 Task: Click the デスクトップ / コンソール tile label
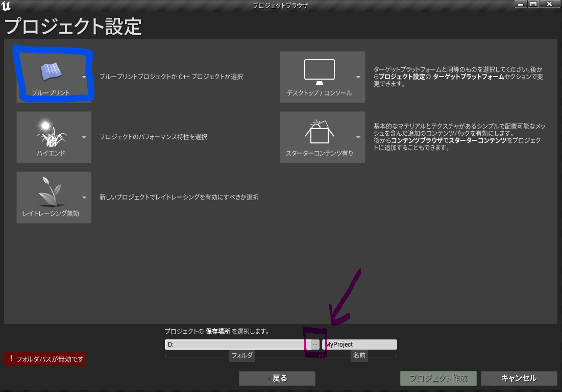pyautogui.click(x=320, y=93)
